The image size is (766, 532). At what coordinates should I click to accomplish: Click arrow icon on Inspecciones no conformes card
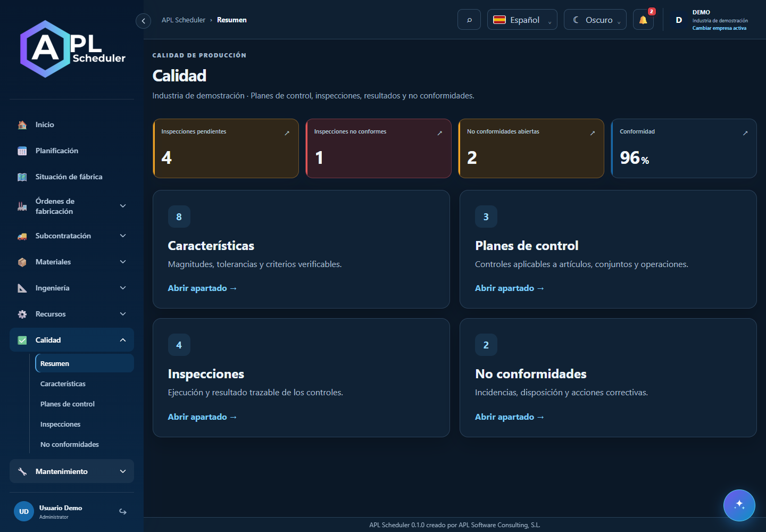pyautogui.click(x=440, y=133)
